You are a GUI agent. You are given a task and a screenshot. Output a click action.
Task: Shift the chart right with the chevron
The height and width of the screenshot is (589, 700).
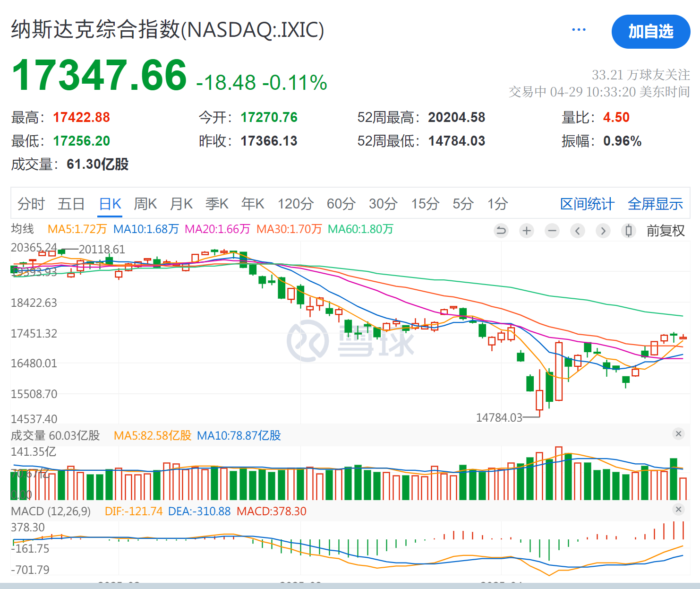click(x=603, y=231)
